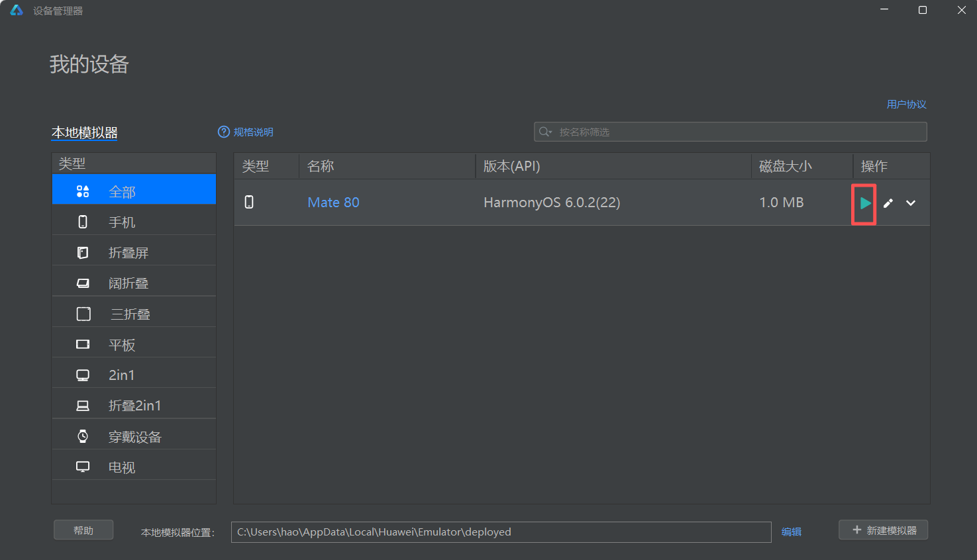Start the Mate 80 emulator
Viewport: 977px width, 560px height.
click(865, 203)
